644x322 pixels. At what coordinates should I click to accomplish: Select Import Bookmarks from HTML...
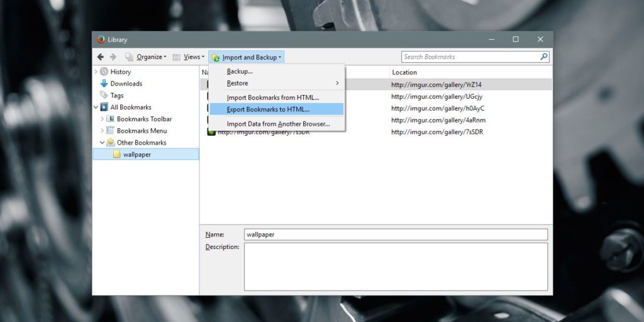277,97
